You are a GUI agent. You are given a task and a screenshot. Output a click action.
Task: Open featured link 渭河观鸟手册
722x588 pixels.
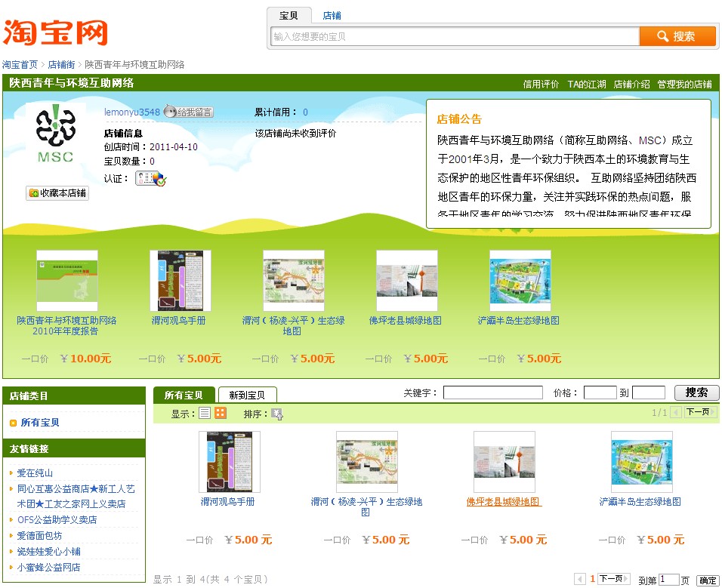click(179, 320)
